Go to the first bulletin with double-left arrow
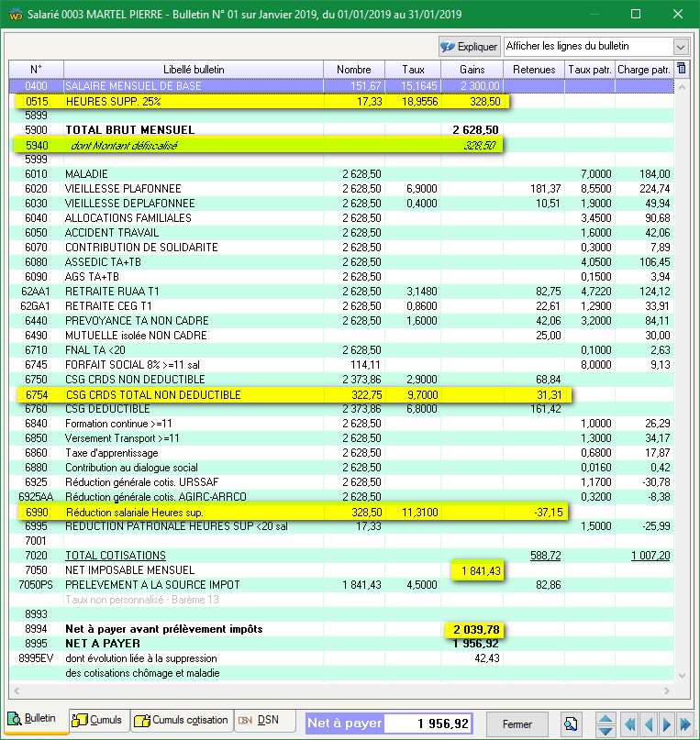The width and height of the screenshot is (700, 740). click(x=630, y=724)
